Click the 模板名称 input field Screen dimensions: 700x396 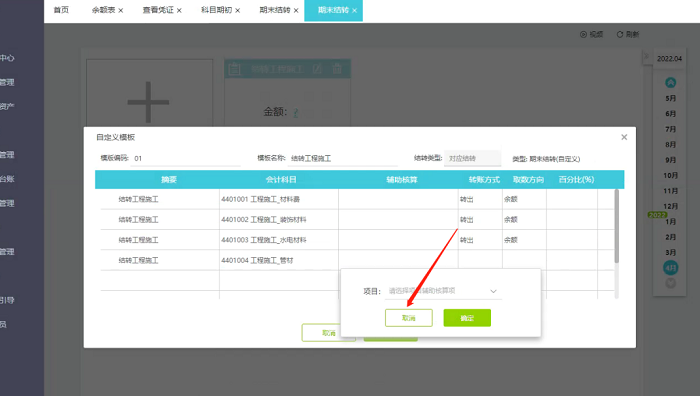click(x=343, y=158)
